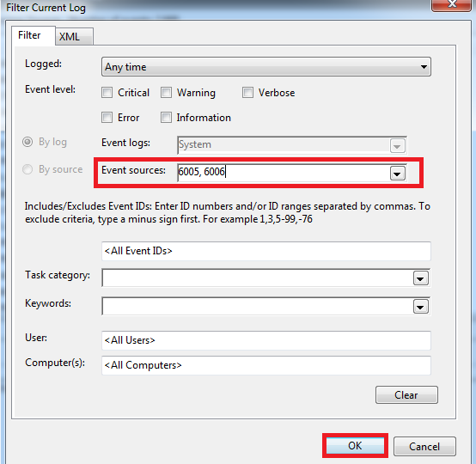Click the OK button
The image size is (476, 464).
(355, 446)
